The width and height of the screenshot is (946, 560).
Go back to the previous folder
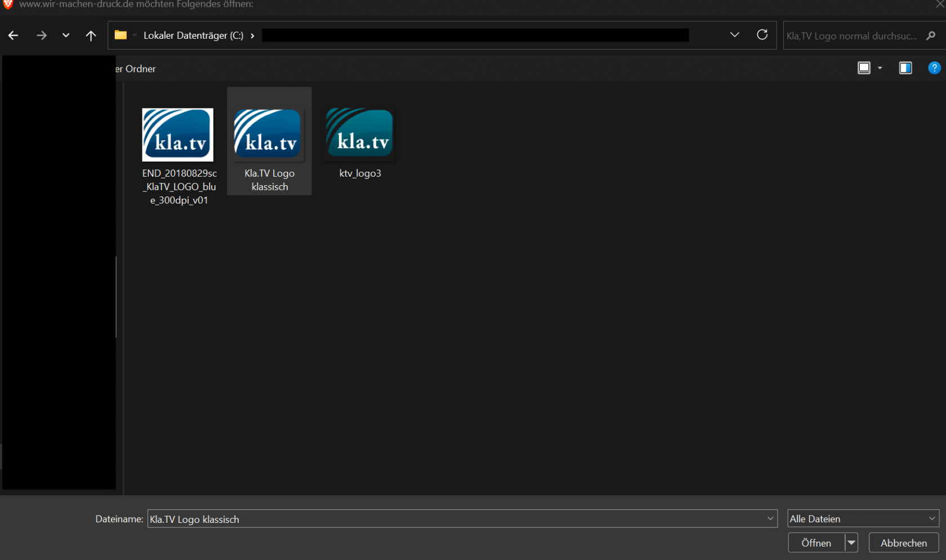pos(14,35)
